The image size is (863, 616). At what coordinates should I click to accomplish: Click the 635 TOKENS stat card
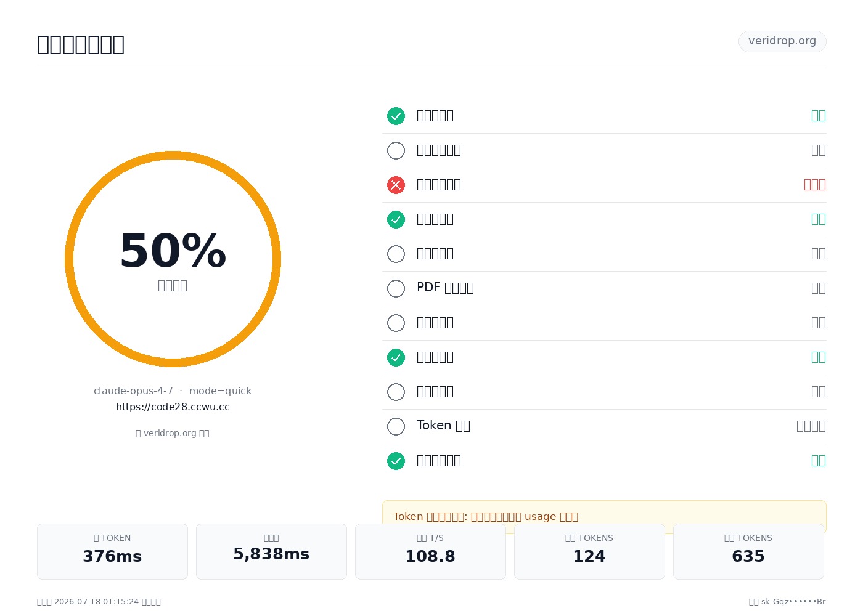click(x=748, y=551)
